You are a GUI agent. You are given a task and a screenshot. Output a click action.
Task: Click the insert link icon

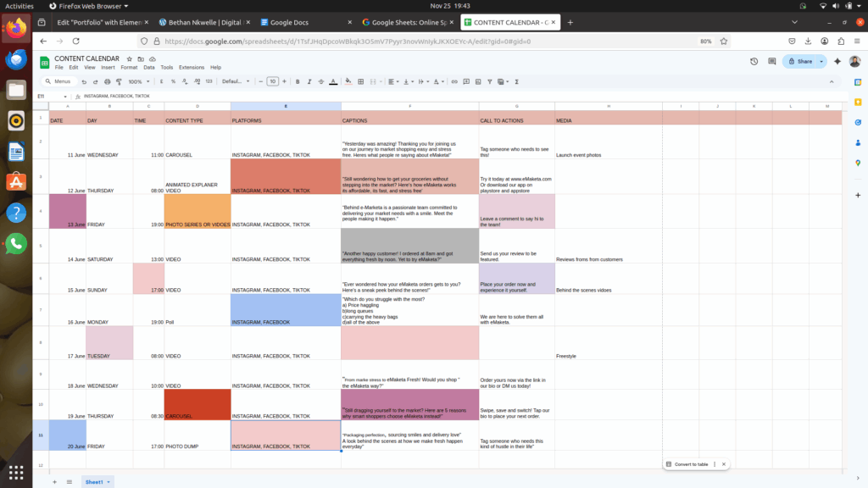pyautogui.click(x=454, y=81)
